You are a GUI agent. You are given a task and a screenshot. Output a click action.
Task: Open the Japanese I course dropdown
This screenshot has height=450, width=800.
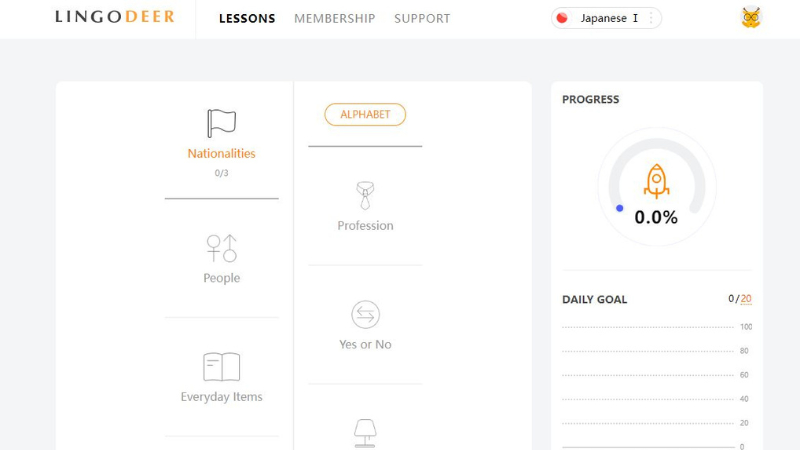(x=606, y=18)
